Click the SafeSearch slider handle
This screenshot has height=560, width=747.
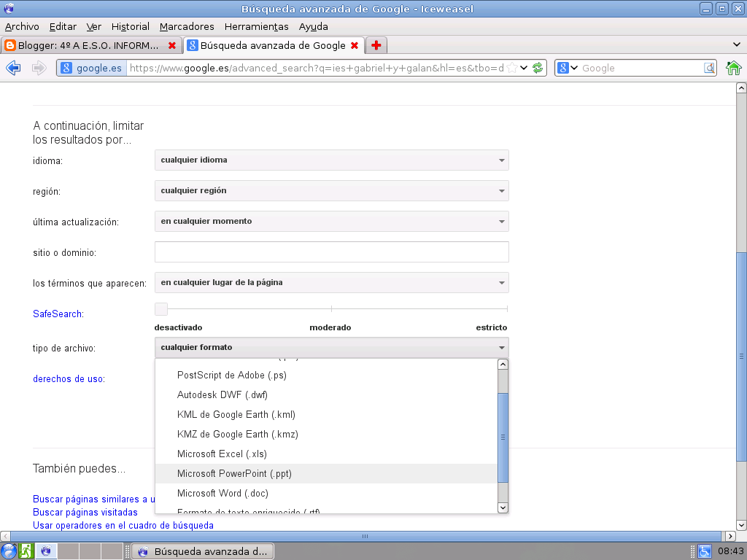(161, 309)
